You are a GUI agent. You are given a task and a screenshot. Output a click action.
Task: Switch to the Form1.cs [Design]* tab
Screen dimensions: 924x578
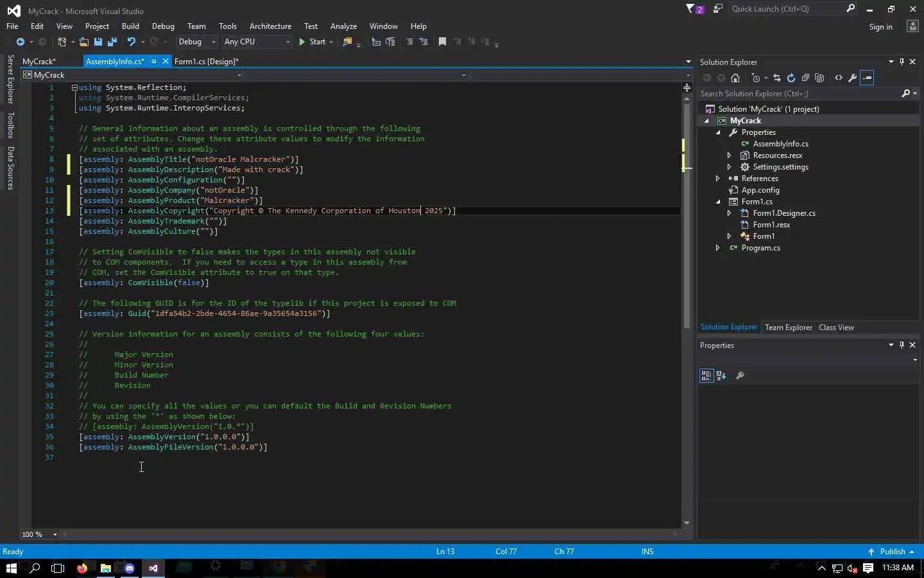pos(206,62)
